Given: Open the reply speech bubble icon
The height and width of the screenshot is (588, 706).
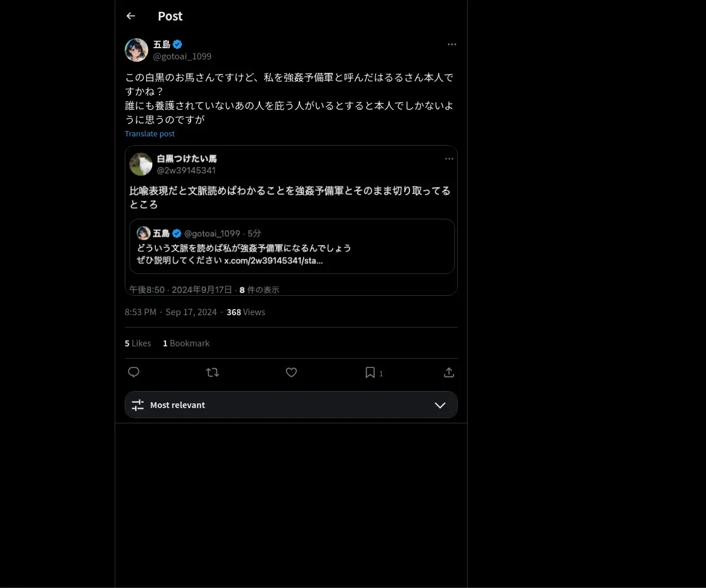Looking at the screenshot, I should click(x=134, y=372).
